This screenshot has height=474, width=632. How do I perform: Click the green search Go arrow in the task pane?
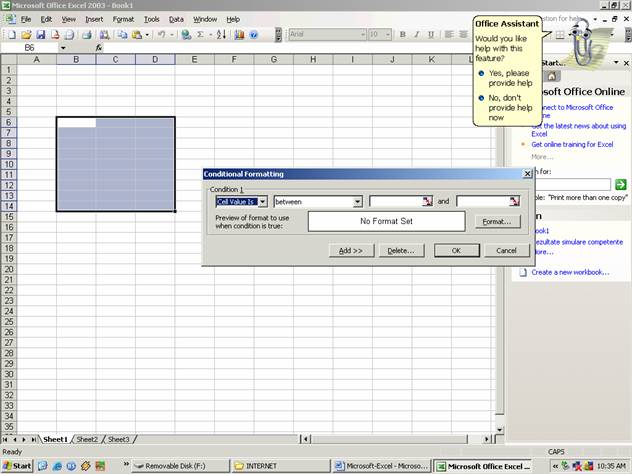pyautogui.click(x=621, y=185)
